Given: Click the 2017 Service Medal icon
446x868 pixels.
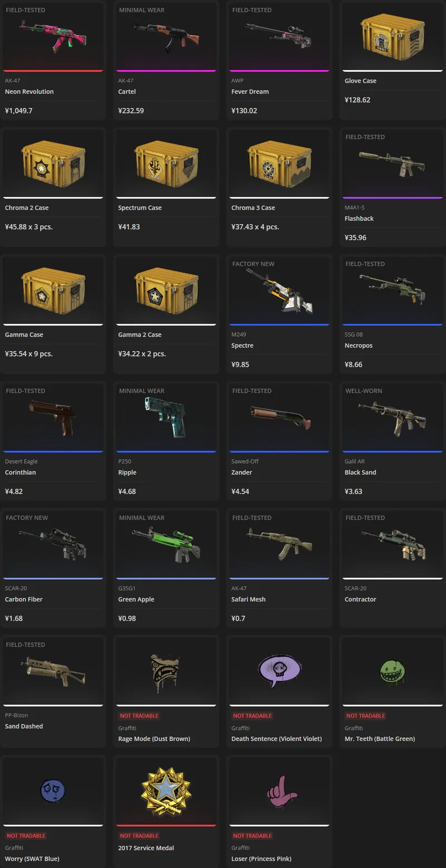Looking at the screenshot, I should click(166, 791).
